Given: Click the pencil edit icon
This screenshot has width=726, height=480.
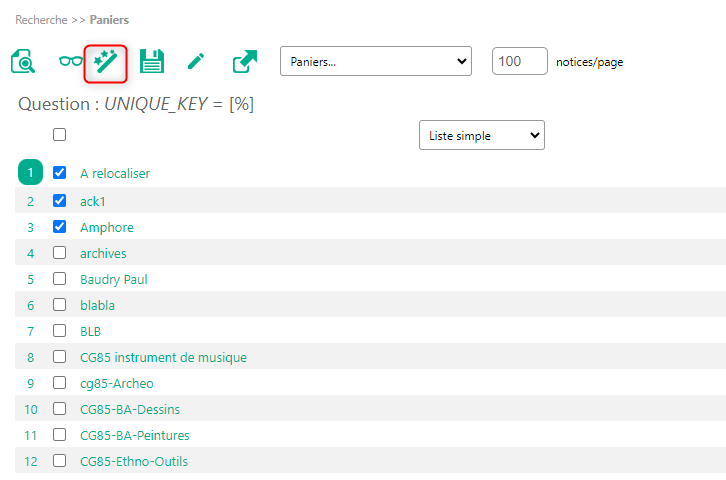Looking at the screenshot, I should click(196, 62).
